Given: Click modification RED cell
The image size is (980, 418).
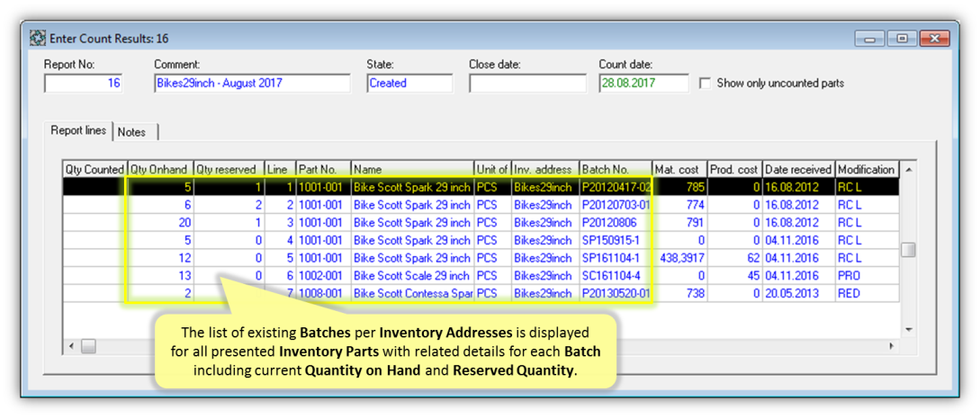Looking at the screenshot, I should [867, 293].
